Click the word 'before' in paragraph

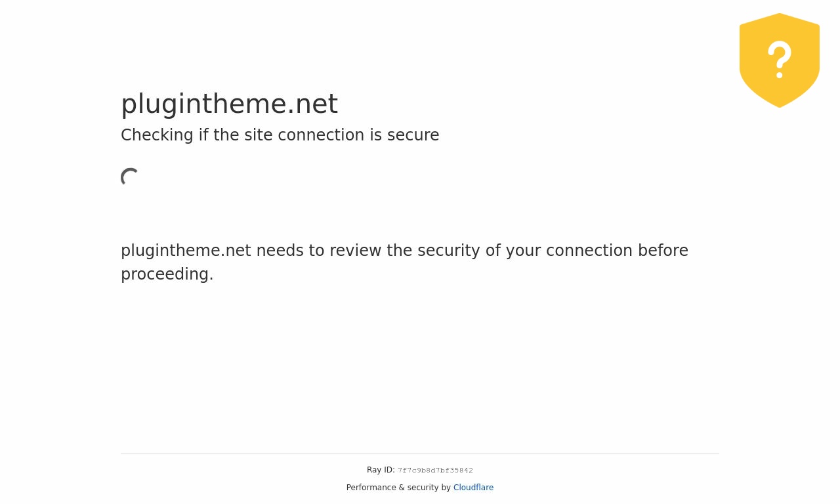pyautogui.click(x=663, y=251)
